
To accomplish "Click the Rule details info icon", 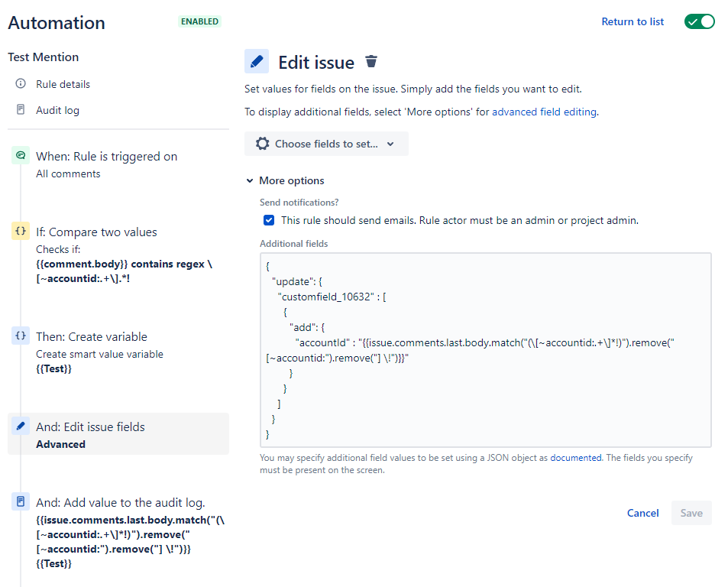I will (x=18, y=84).
